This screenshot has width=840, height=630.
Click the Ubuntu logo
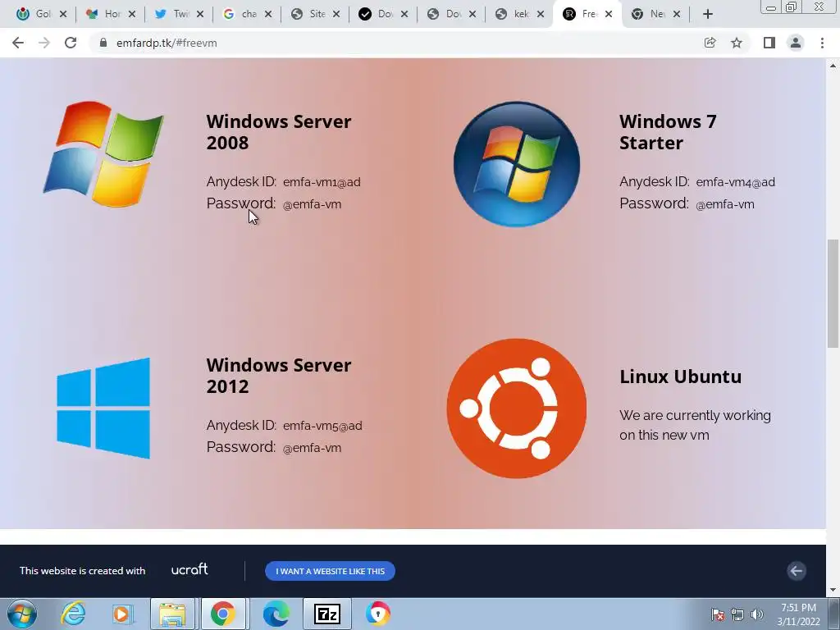point(517,409)
